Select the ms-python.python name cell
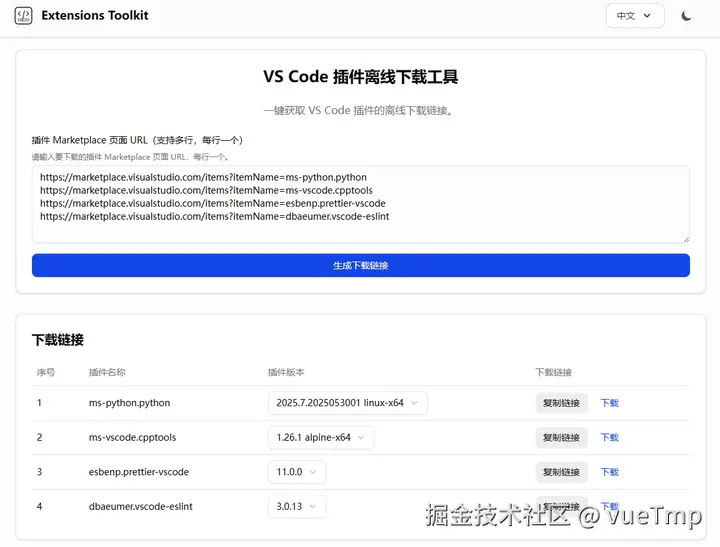 click(129, 403)
